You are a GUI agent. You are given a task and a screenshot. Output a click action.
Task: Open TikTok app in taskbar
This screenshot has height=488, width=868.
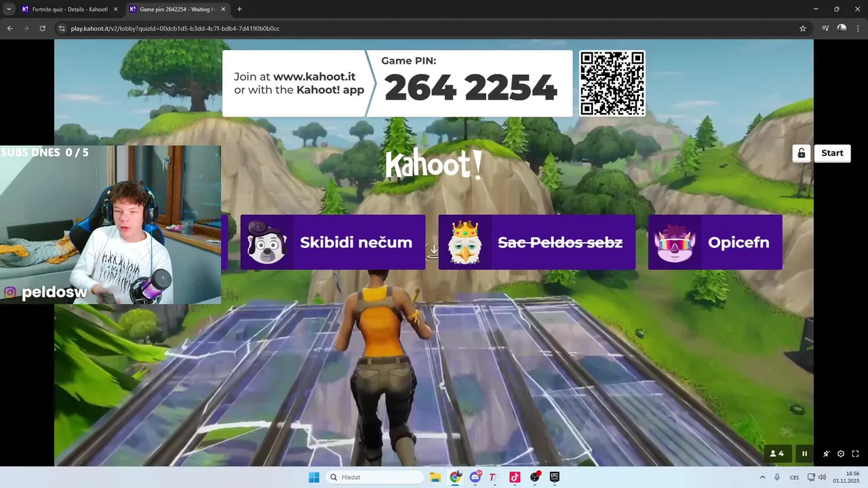tap(515, 477)
